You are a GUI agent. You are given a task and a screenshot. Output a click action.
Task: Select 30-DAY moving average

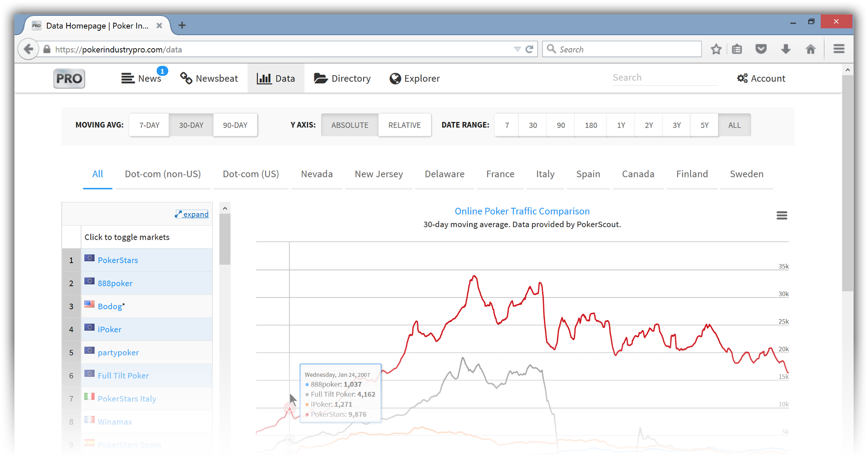tap(191, 125)
